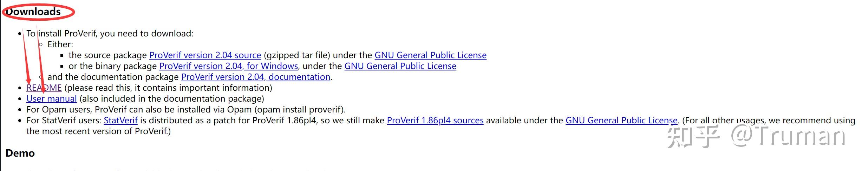Click the Demo heading
The width and height of the screenshot is (868, 171).
(20, 153)
